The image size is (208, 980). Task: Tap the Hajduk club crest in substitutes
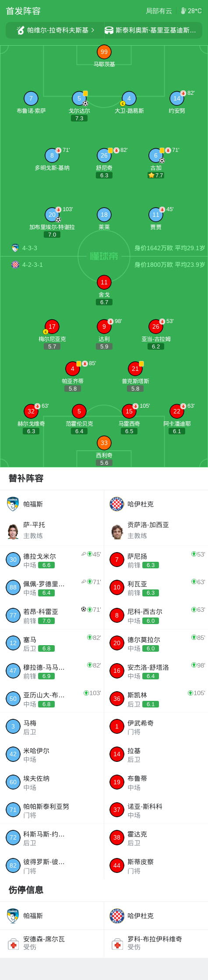click(x=117, y=504)
